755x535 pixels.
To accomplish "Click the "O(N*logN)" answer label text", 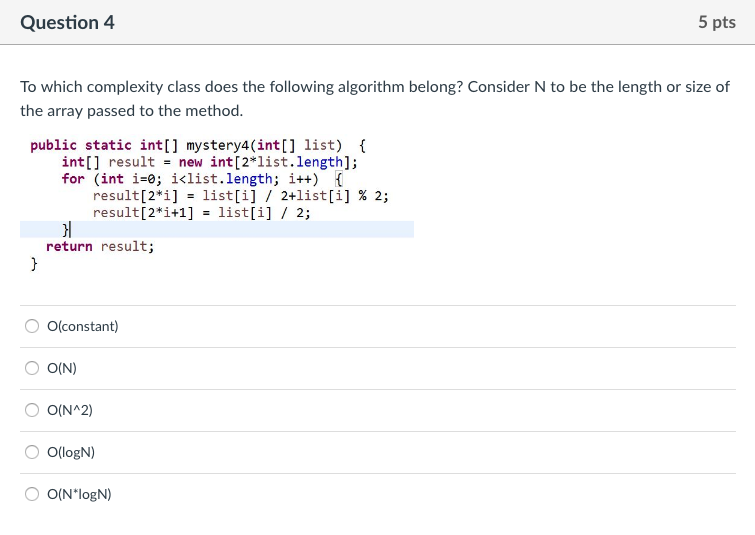I will pyautogui.click(x=79, y=494).
